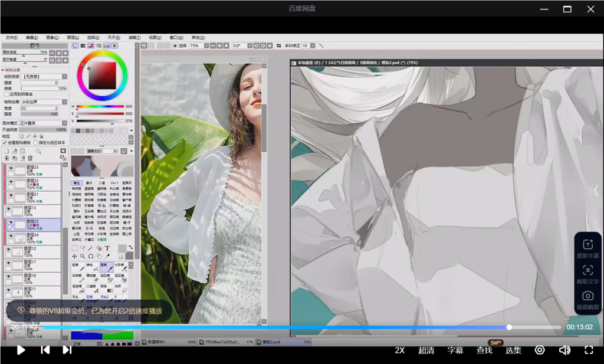Select the magnifier zoom tool
Image resolution: width=604 pixels, height=364 pixels.
pyautogui.click(x=83, y=257)
